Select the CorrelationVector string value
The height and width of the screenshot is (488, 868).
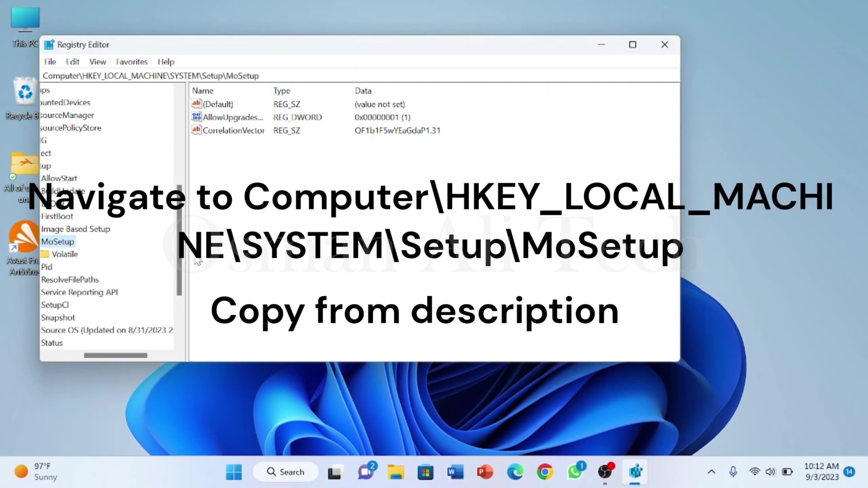click(233, 130)
